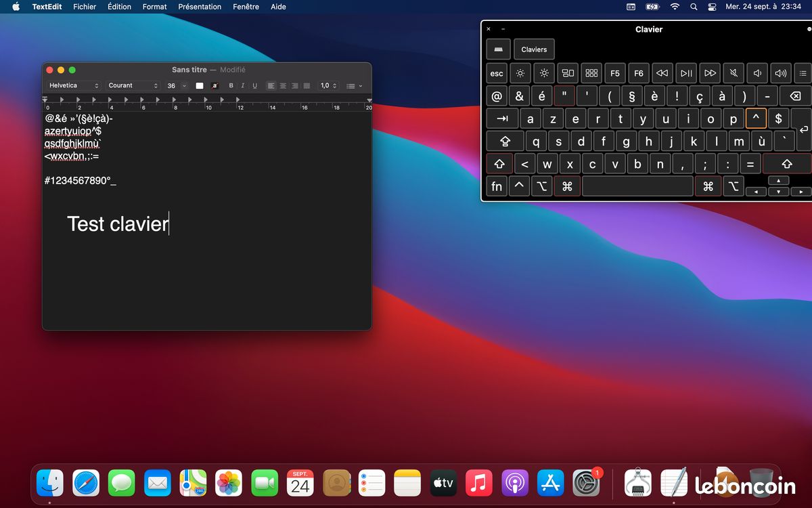The width and height of the screenshot is (812, 508).
Task: Click the list key right of volume up
Action: 803,73
